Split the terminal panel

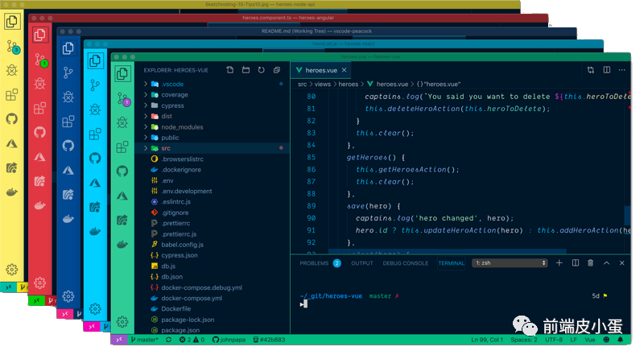click(x=576, y=263)
